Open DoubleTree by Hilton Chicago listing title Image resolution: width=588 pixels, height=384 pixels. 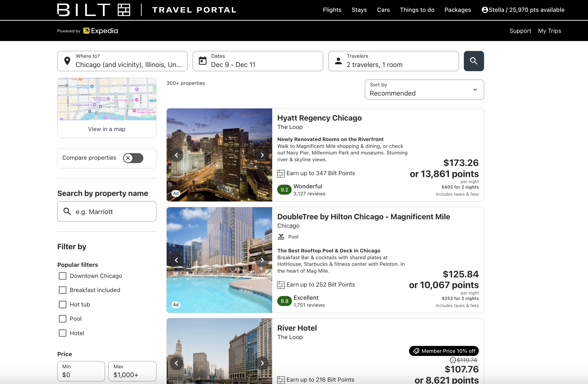coord(364,217)
